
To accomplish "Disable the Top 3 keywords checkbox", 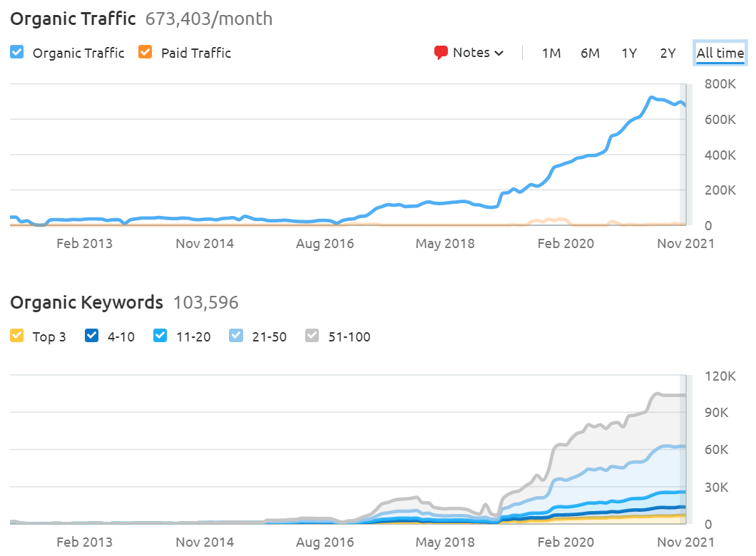I will (18, 336).
